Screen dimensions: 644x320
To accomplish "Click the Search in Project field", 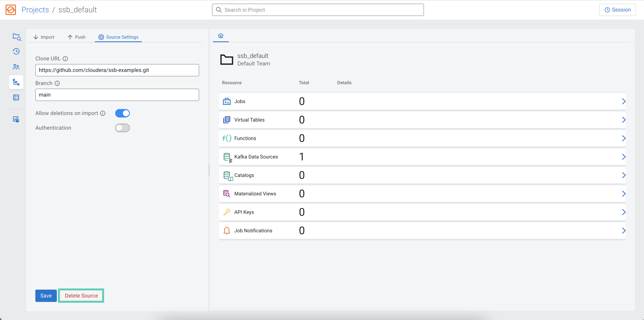I will point(318,10).
